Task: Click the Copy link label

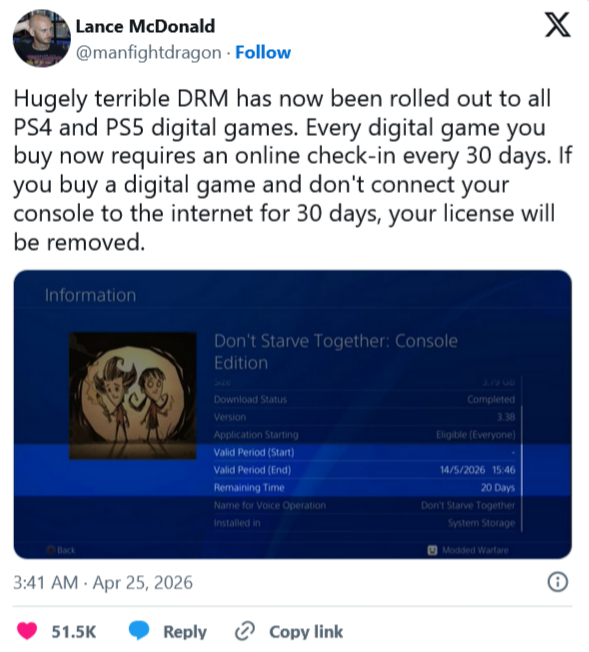Action: (306, 632)
